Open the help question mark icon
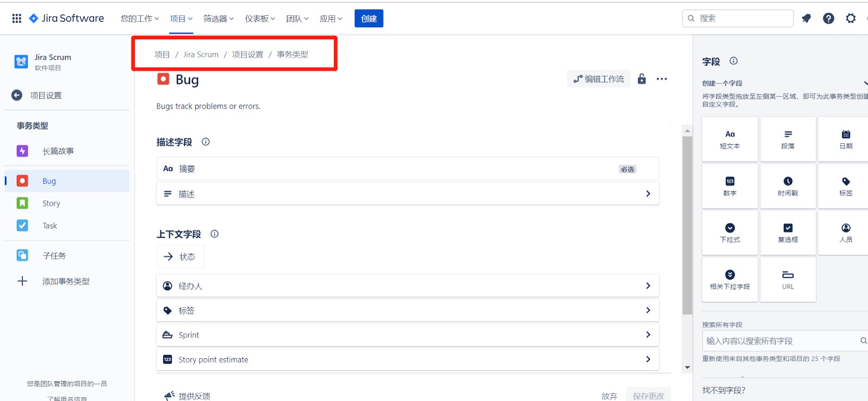Viewport: 868px width, 401px height. pyautogui.click(x=828, y=18)
